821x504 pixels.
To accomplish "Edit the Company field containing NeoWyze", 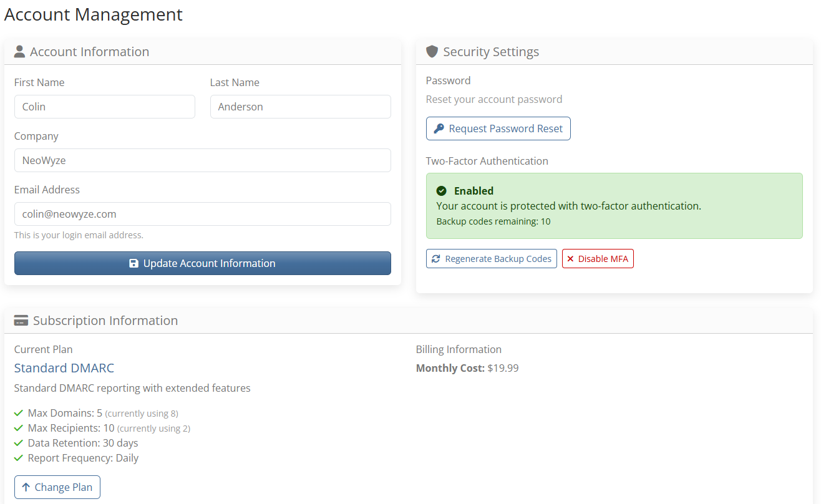I will [203, 160].
